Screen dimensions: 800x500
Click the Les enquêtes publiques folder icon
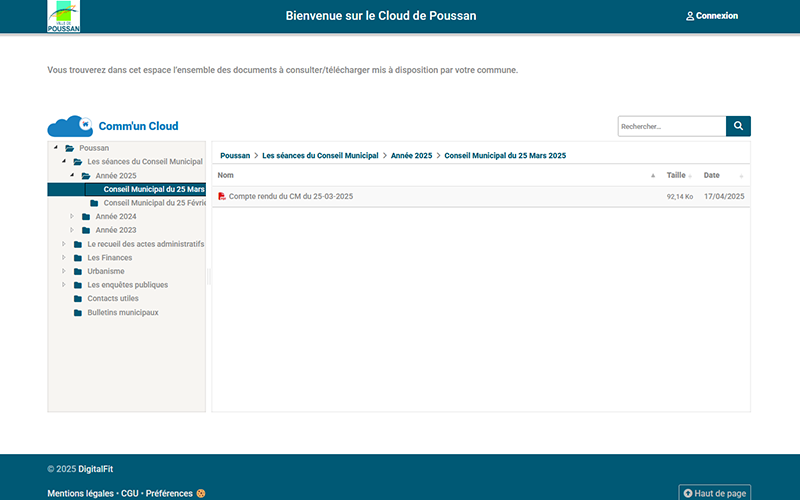78,285
